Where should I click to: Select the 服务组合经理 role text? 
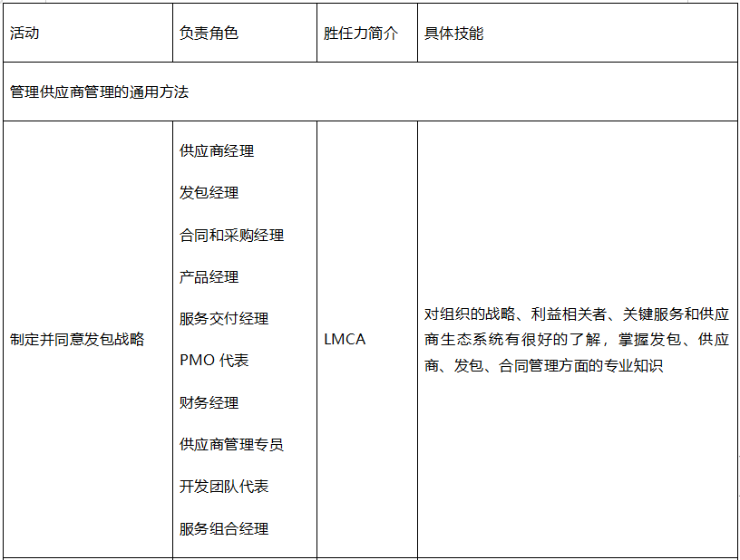pyautogui.click(x=223, y=529)
